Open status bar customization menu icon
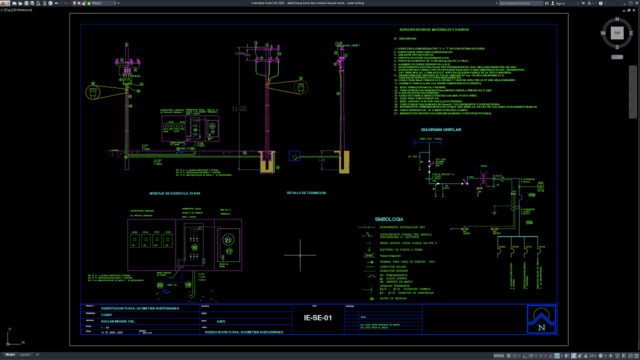The width and height of the screenshot is (640, 360). pos(636,356)
